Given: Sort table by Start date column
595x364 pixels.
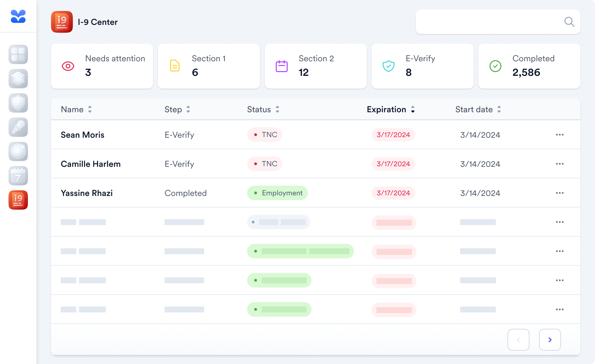Looking at the screenshot, I should point(478,110).
